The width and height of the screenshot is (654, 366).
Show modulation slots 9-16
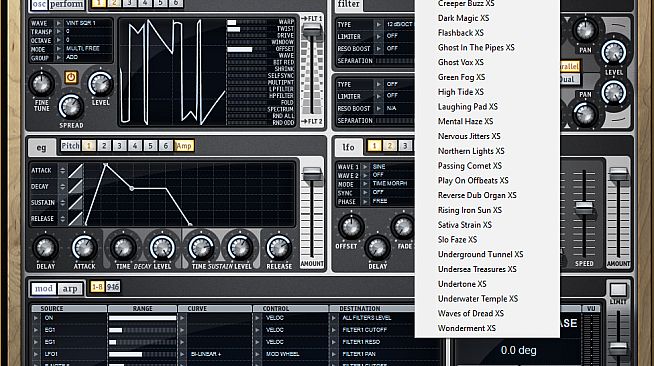coord(113,287)
